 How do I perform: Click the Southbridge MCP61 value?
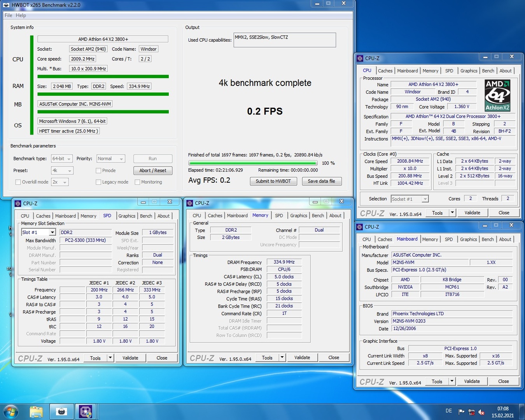point(452,287)
